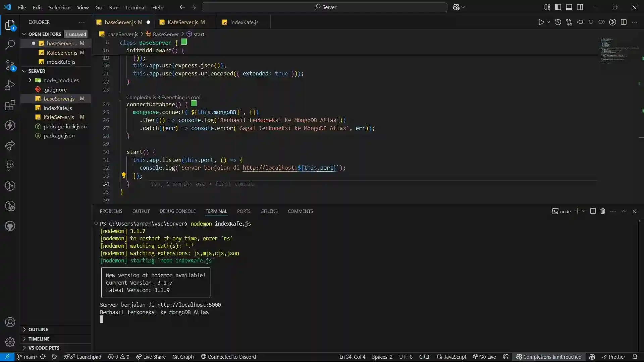Click Launchpad in status bar
This screenshot has width=644, height=362.
83,357
